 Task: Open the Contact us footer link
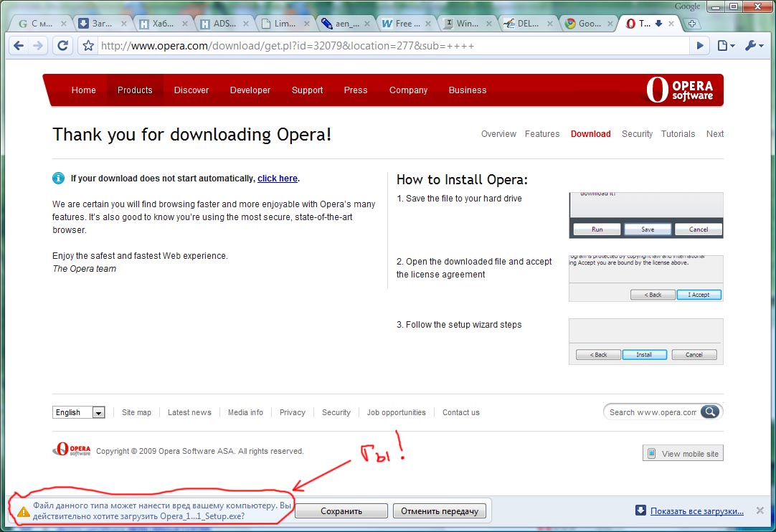click(460, 412)
